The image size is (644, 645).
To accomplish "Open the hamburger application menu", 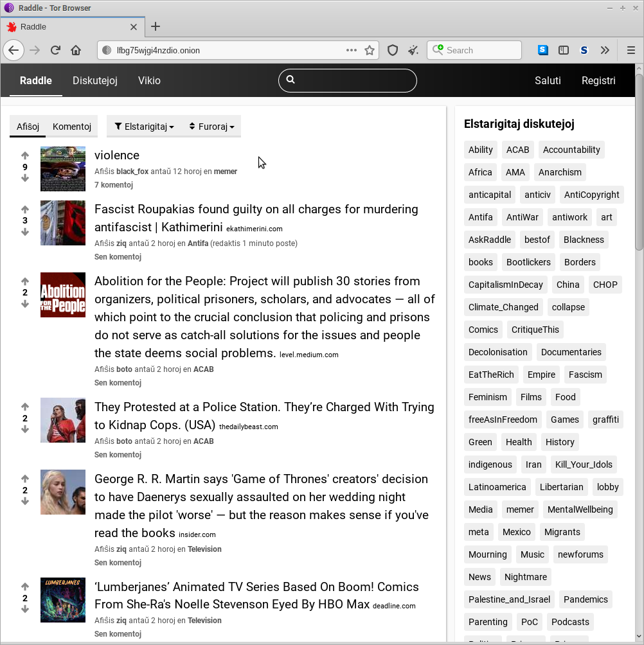I will pyautogui.click(x=631, y=50).
